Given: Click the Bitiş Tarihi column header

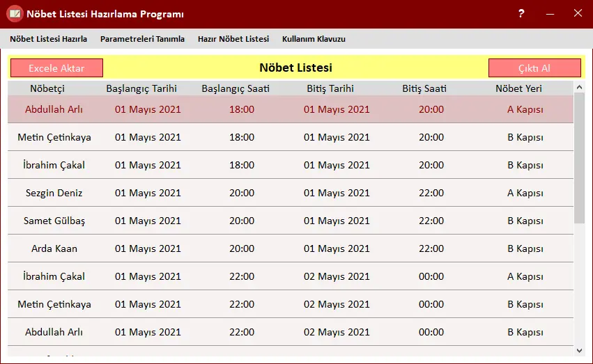Looking at the screenshot, I should click(x=330, y=88).
